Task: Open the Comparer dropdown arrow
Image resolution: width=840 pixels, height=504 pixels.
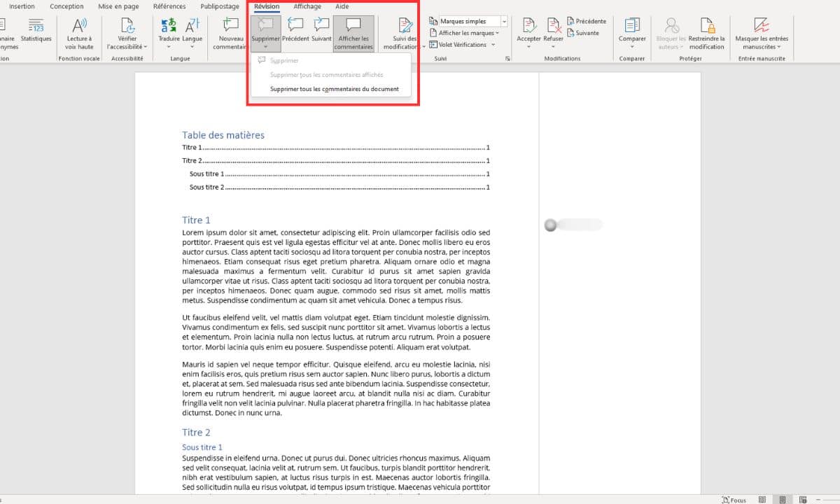Action: (632, 47)
